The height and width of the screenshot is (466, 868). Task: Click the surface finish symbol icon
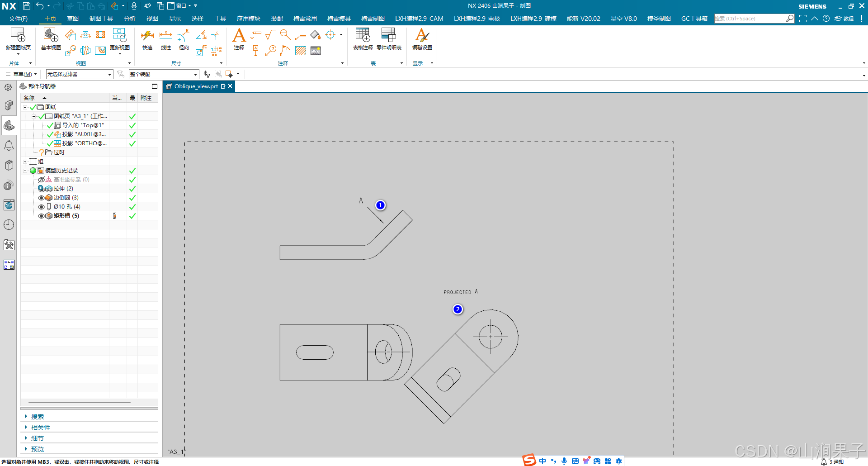click(x=270, y=35)
